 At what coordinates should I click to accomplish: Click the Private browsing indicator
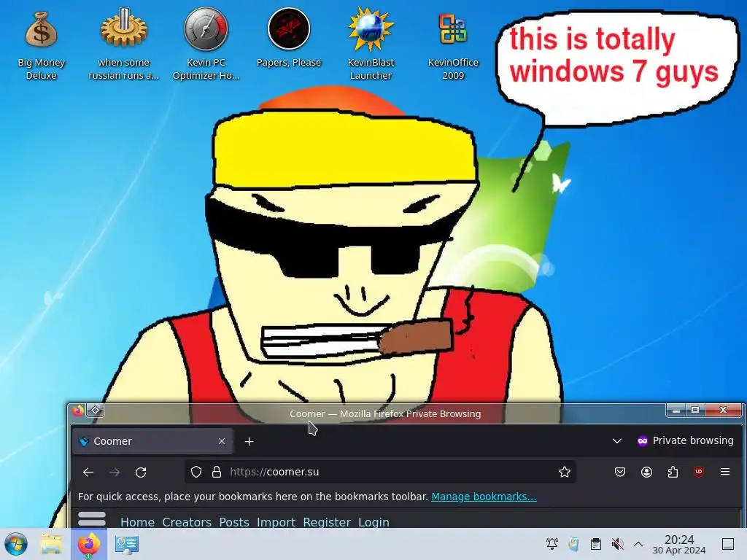tap(686, 441)
